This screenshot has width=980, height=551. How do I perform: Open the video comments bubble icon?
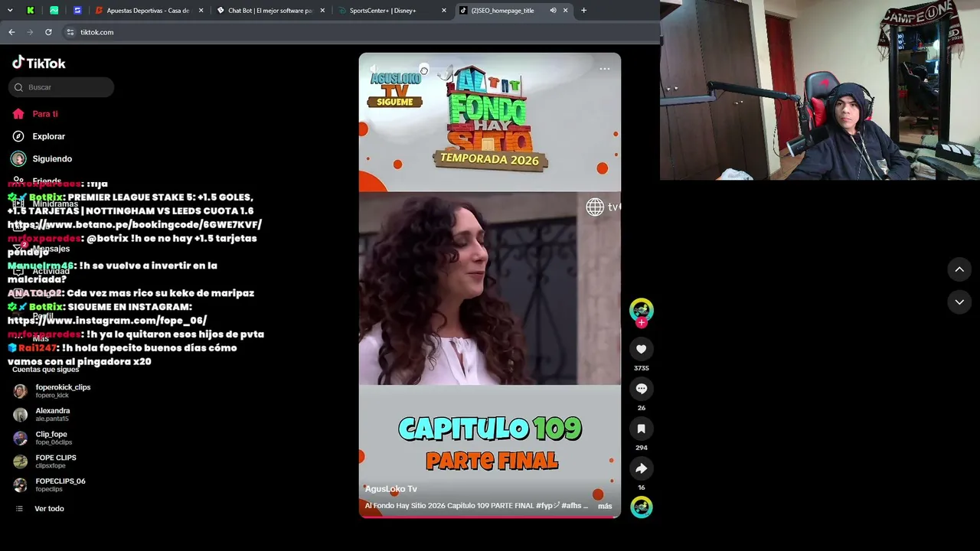click(x=642, y=389)
